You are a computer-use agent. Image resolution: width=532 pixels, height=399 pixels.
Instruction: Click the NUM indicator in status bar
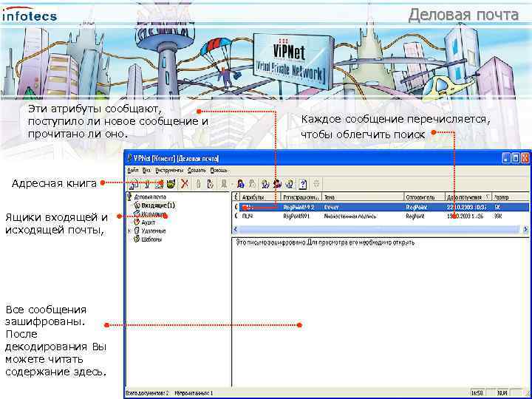[x=502, y=393]
